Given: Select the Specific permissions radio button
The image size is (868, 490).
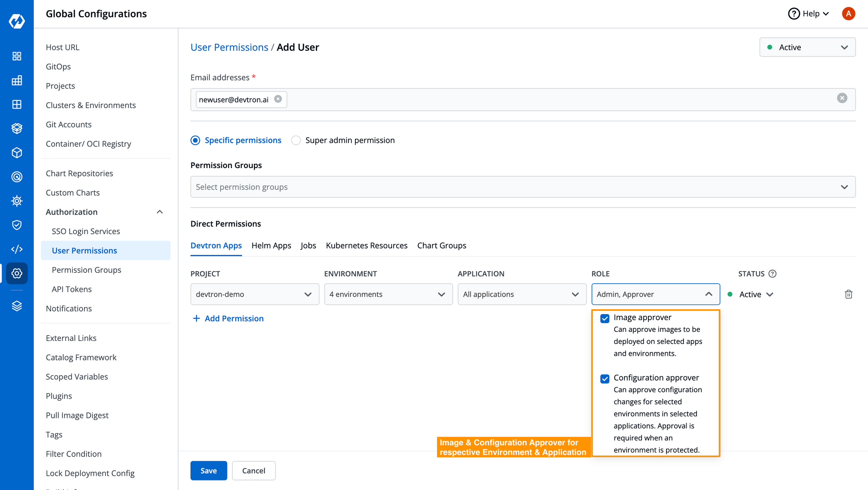Looking at the screenshot, I should [195, 140].
